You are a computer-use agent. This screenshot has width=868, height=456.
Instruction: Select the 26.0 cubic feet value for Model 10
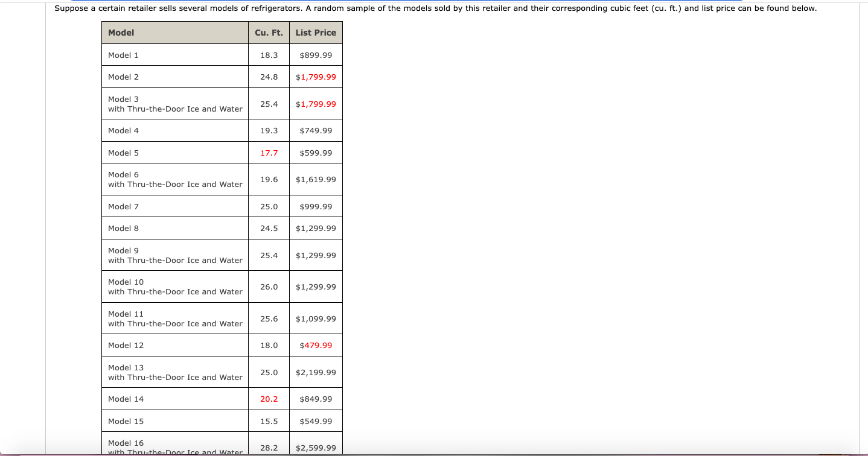click(x=269, y=287)
